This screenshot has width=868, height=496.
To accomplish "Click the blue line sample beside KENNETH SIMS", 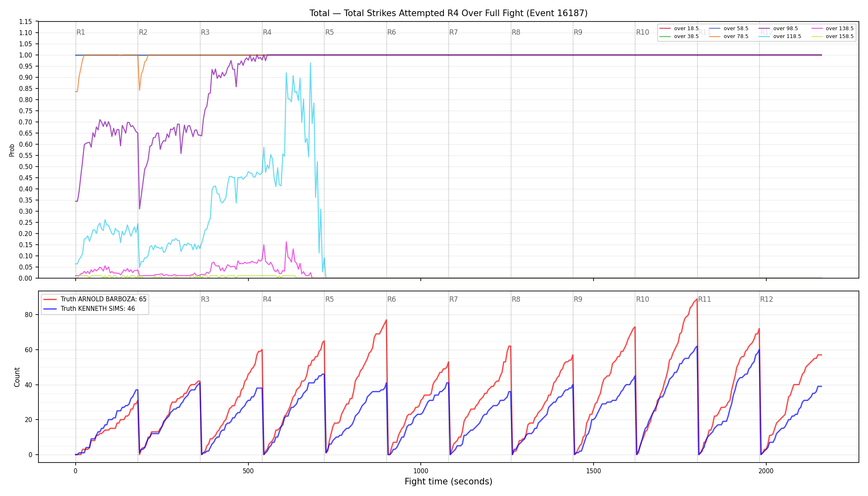I will pyautogui.click(x=50, y=309).
